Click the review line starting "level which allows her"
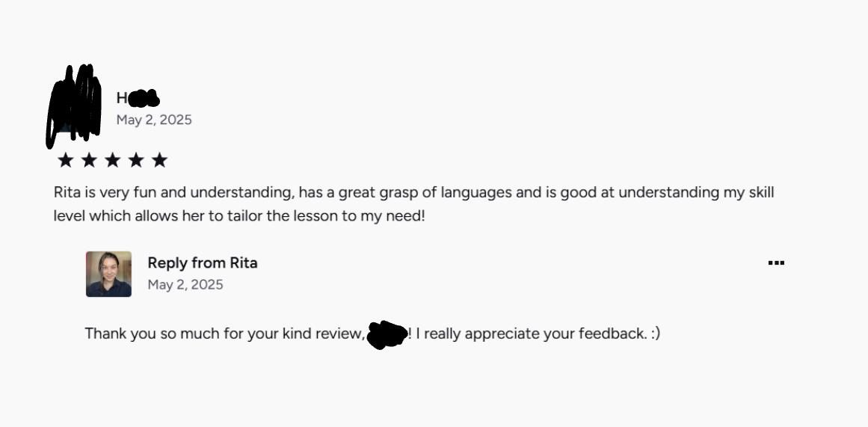The width and height of the screenshot is (868, 427). click(238, 216)
